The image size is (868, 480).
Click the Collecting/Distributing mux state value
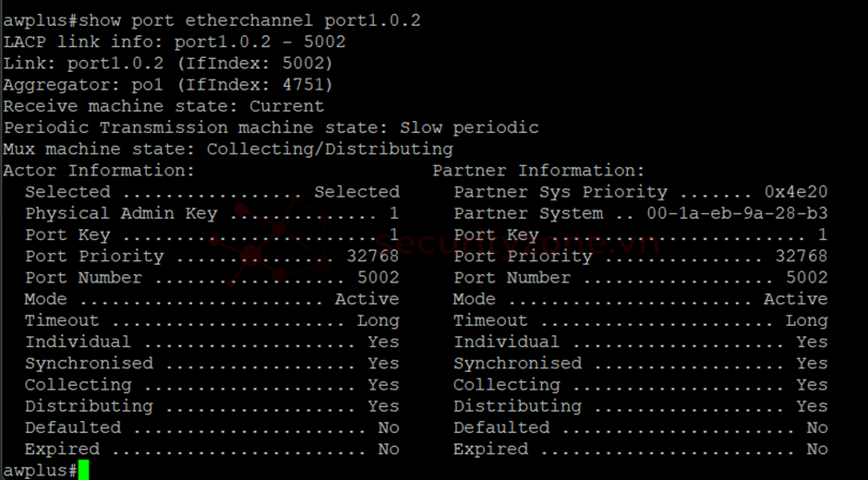[330, 150]
